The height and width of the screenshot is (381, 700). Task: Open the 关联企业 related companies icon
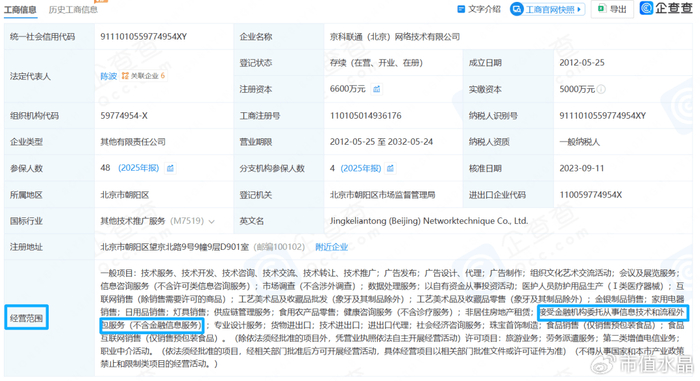(x=125, y=76)
